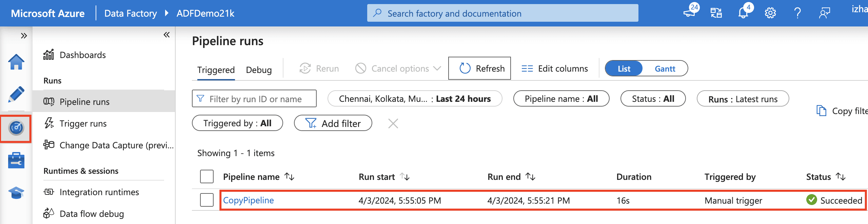Tick the select-all checkbox in header
The height and width of the screenshot is (224, 868).
point(206,176)
